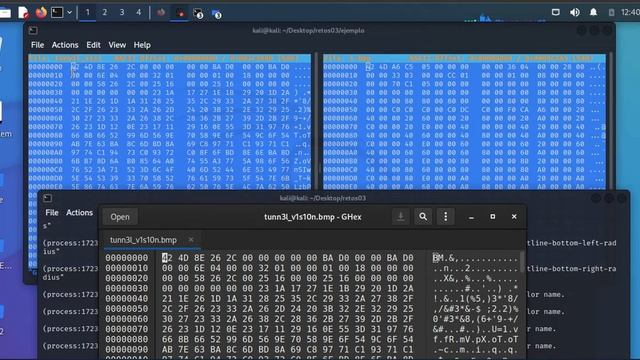Open Actions menu in ejemplo terminal
The height and width of the screenshot is (360, 640).
[65, 45]
